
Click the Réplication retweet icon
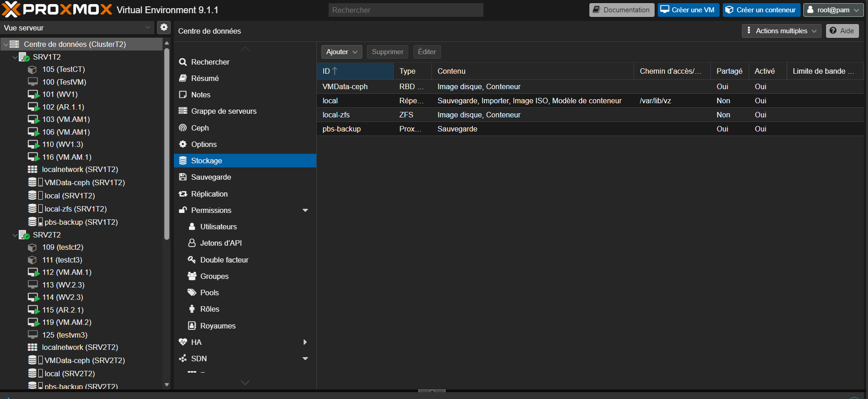coord(183,194)
